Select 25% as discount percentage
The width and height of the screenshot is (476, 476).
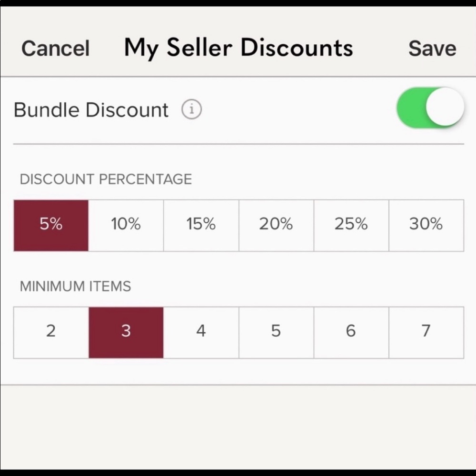click(351, 225)
